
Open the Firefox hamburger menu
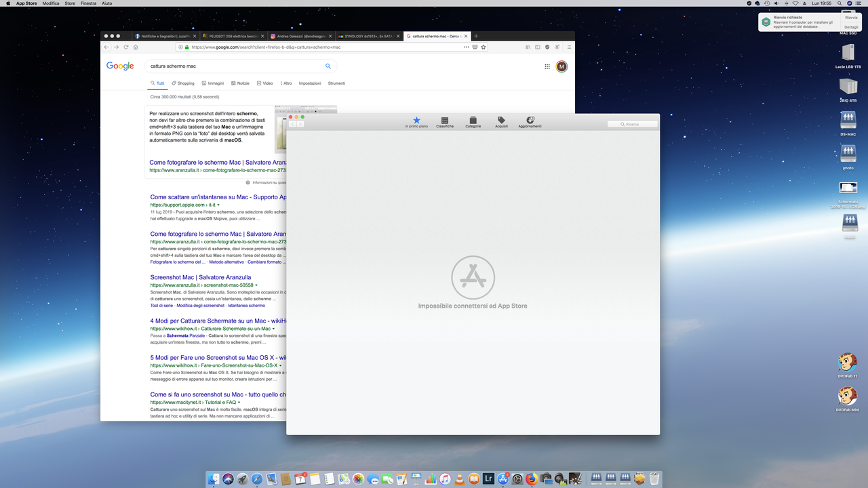569,47
